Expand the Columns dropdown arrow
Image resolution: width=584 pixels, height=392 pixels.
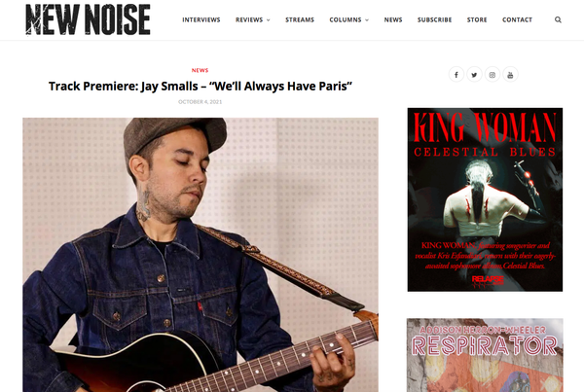367,20
